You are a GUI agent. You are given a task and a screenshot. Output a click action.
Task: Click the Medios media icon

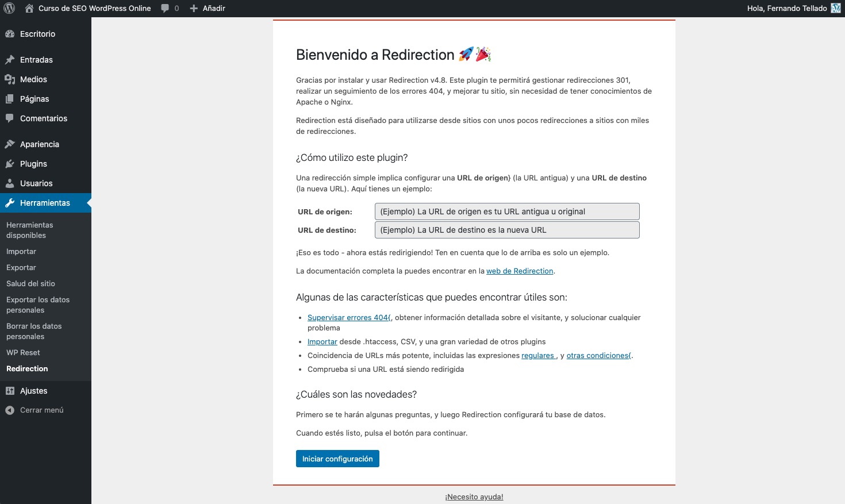(10, 79)
